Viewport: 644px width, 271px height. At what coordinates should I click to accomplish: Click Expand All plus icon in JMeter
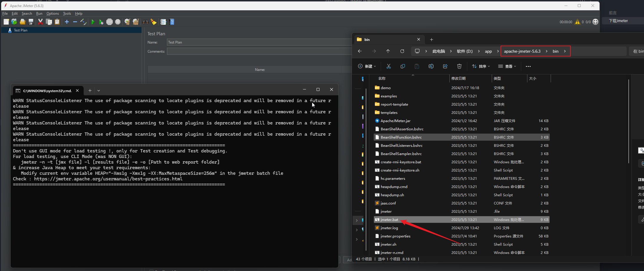(x=67, y=22)
